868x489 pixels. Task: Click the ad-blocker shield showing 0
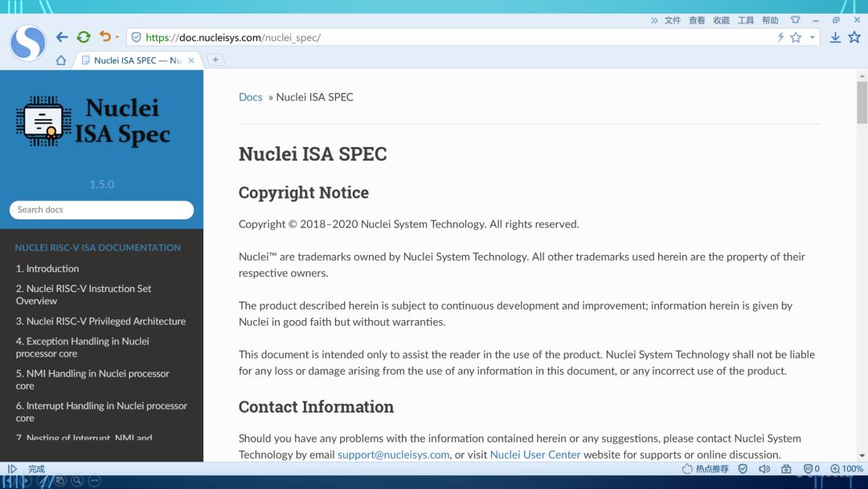pos(810,469)
